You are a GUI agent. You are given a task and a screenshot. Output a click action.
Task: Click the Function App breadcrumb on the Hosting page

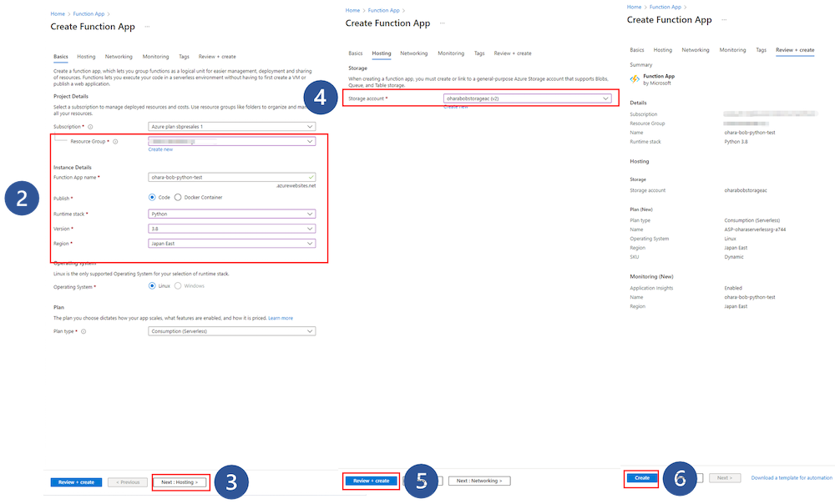[x=384, y=11]
